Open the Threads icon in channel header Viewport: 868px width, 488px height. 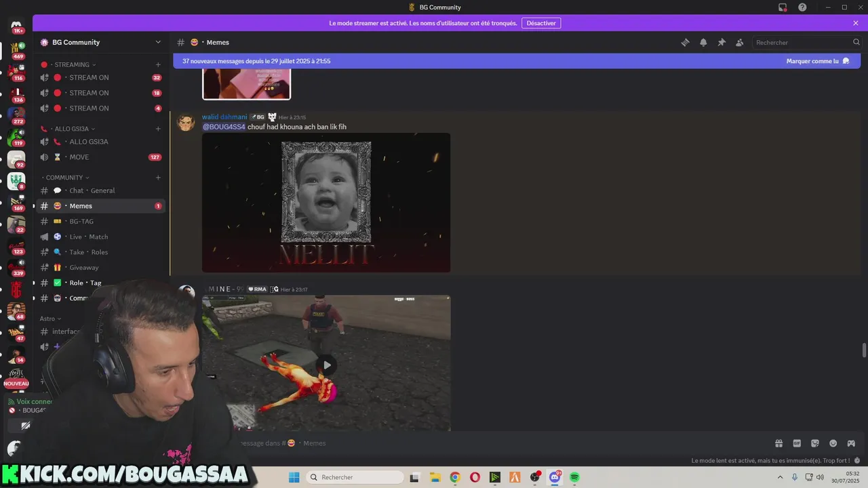(x=685, y=42)
